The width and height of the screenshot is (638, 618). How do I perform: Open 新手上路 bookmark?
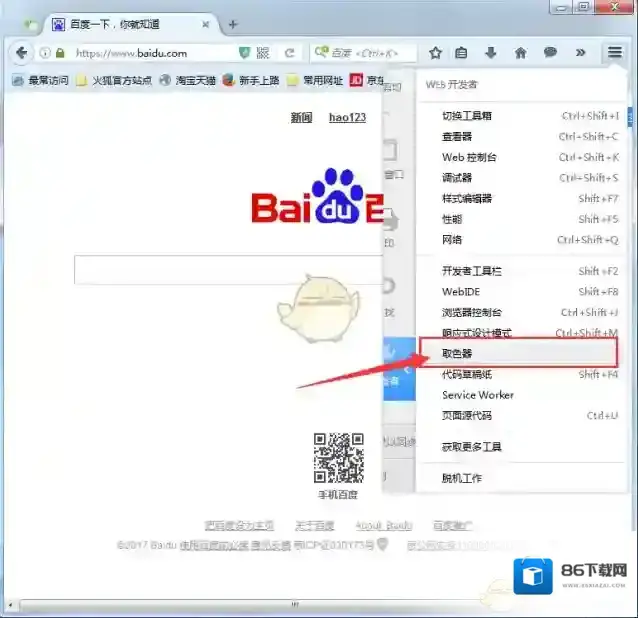[x=251, y=81]
